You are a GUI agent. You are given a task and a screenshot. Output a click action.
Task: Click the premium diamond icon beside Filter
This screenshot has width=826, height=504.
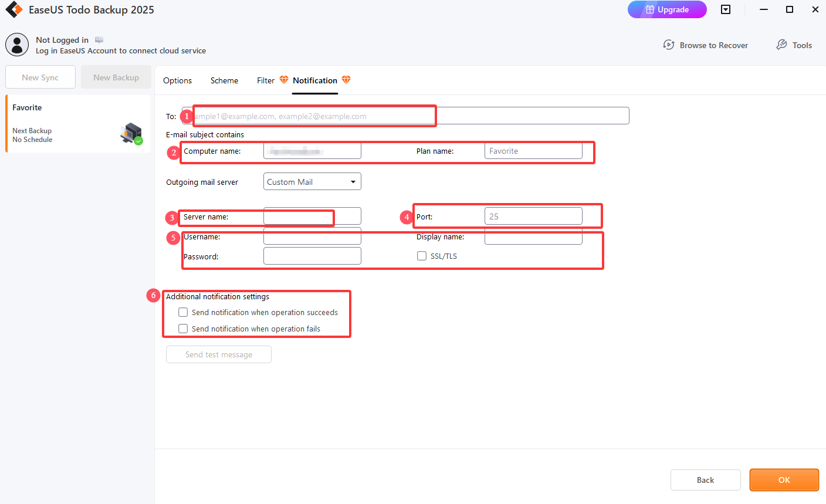(284, 80)
